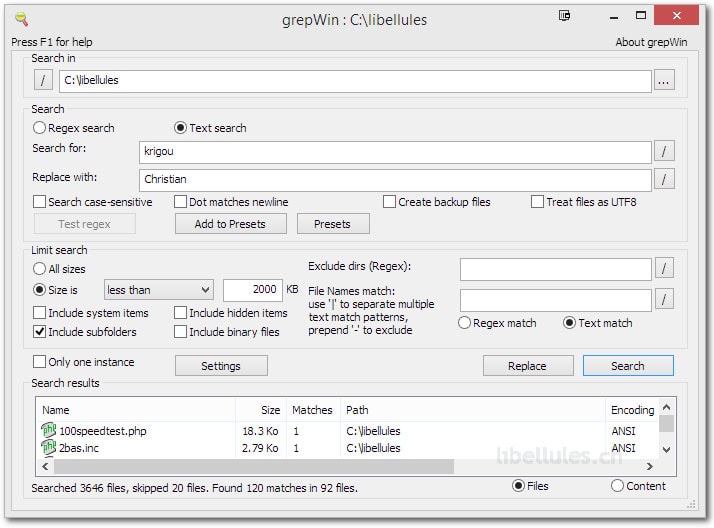Open the Settings button

(x=221, y=366)
